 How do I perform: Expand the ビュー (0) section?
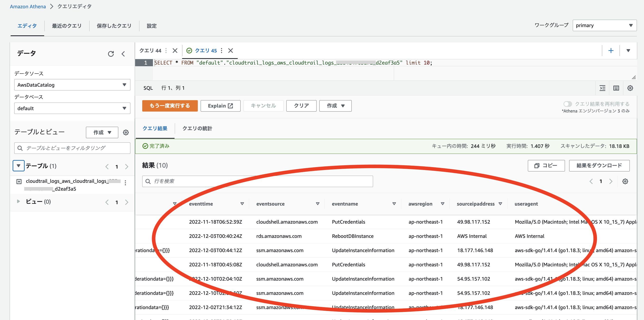[x=18, y=202]
